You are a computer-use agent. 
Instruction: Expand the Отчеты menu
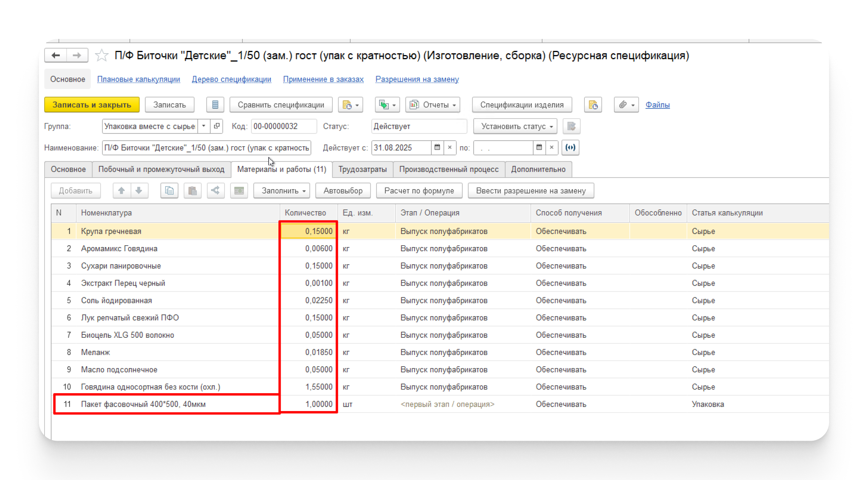click(x=433, y=105)
